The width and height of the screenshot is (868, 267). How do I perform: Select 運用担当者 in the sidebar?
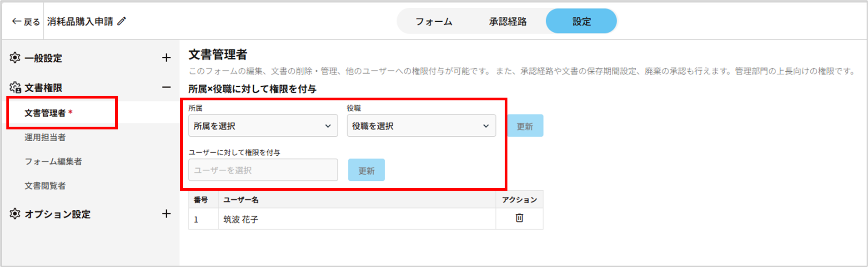(x=45, y=137)
